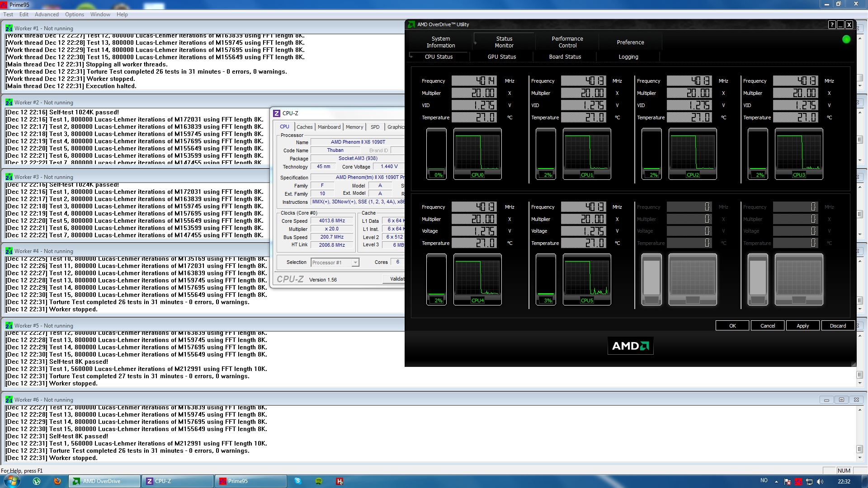Image resolution: width=868 pixels, height=488 pixels.
Task: Select the GPU Status sub-tab
Action: (x=502, y=57)
